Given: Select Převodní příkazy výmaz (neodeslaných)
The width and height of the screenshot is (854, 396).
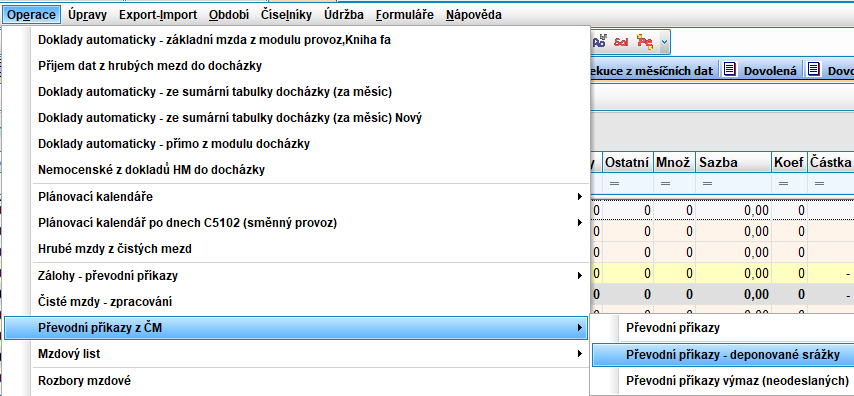Looking at the screenshot, I should (x=723, y=380).
